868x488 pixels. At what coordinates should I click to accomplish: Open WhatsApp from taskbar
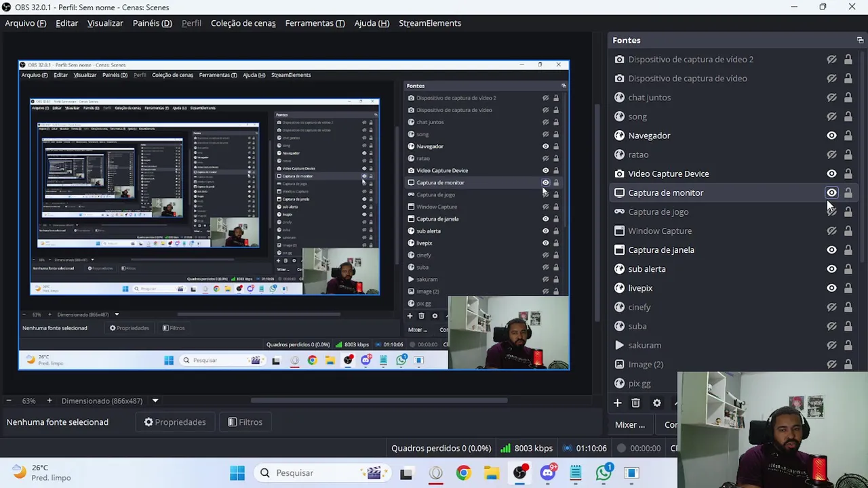coord(604,473)
